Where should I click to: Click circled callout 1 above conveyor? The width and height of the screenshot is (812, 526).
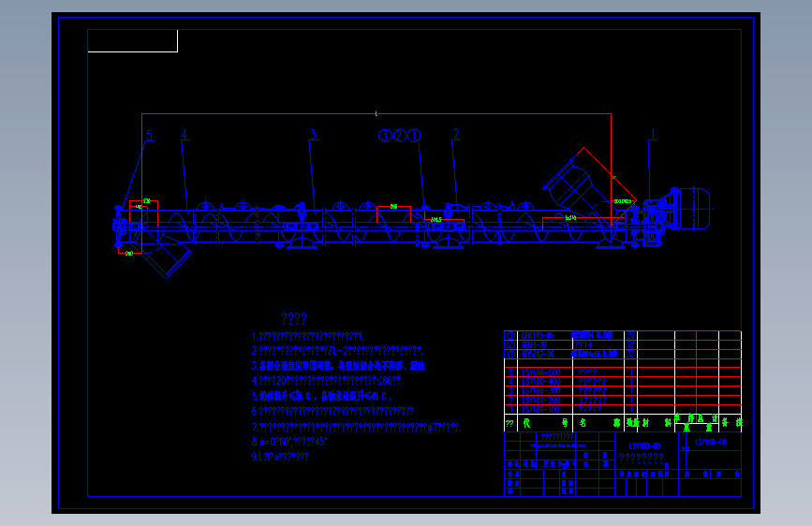point(414,136)
